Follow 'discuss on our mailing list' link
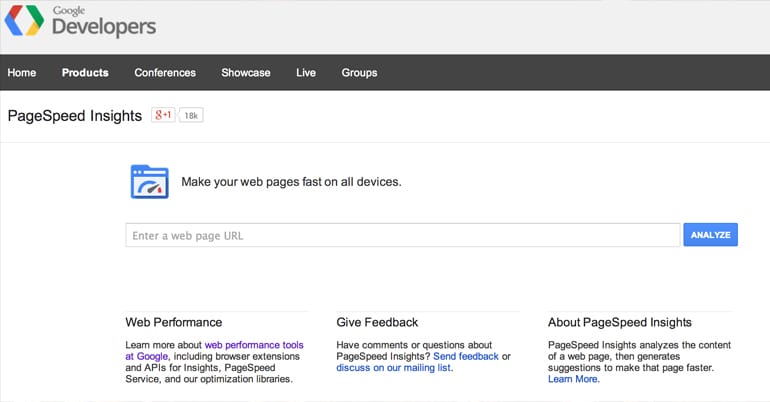Image resolution: width=770 pixels, height=402 pixels. 394,368
